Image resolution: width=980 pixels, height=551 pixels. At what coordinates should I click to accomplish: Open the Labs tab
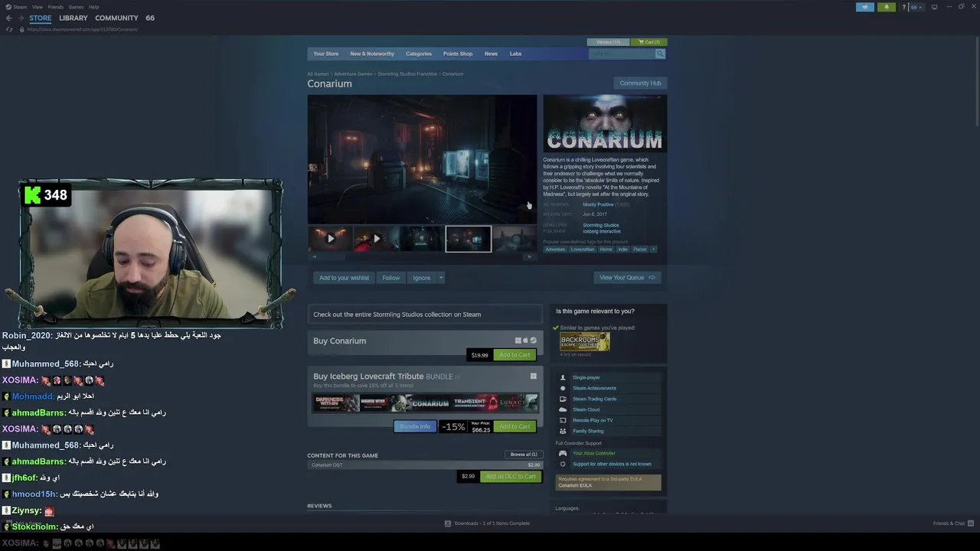point(515,54)
